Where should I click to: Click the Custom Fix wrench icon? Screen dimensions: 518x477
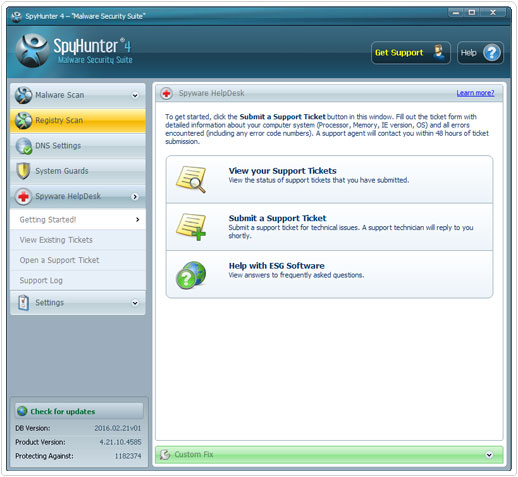coord(165,454)
